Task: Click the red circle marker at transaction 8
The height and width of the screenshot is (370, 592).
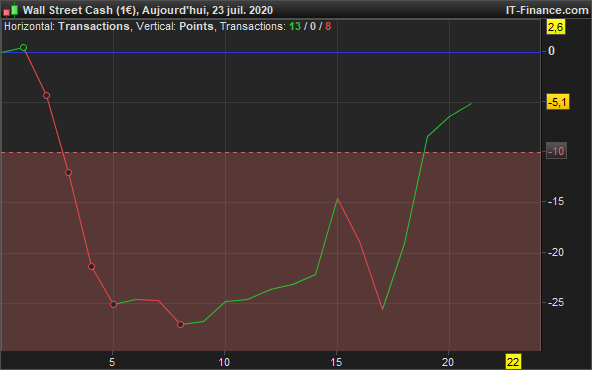Action: pyautogui.click(x=180, y=324)
